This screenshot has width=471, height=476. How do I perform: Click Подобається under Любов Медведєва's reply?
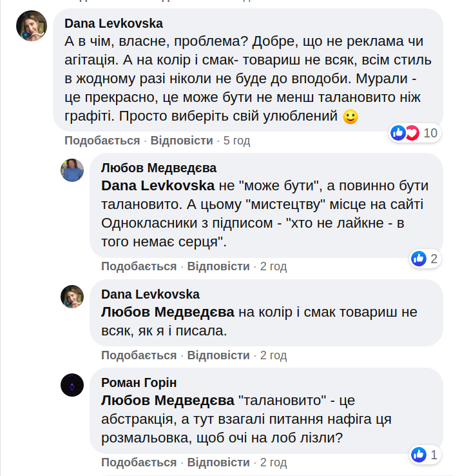click(x=139, y=266)
